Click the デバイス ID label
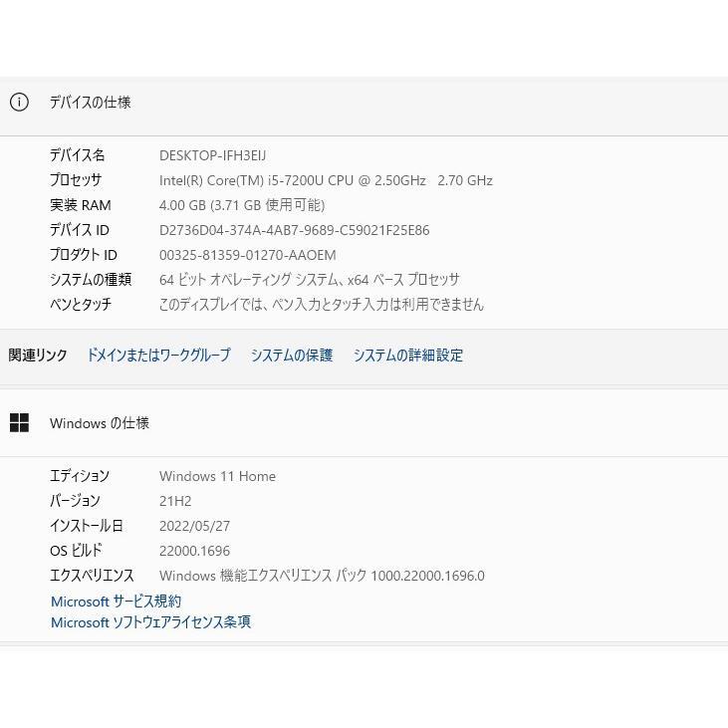 pos(80,230)
